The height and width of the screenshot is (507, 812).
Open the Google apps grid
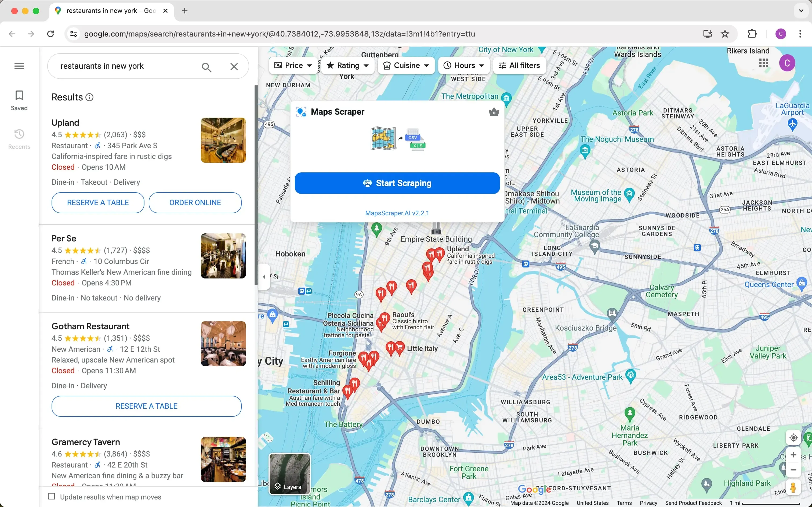coord(764,63)
